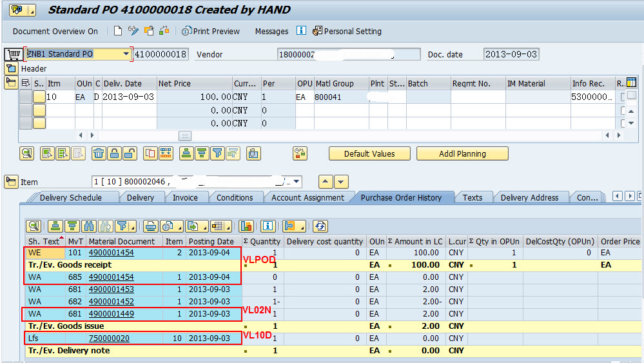Open the history Export dropdown arrow
644x363 pixels.
[x=204, y=227]
